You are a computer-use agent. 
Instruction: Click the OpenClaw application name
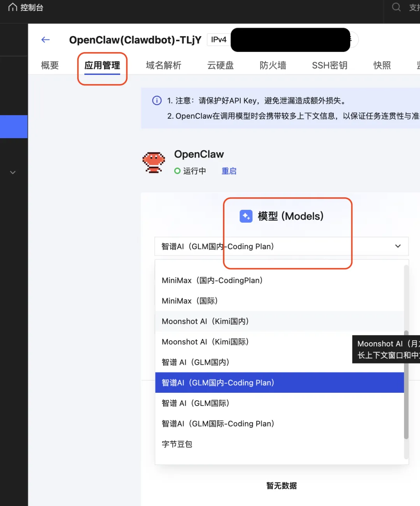(x=199, y=154)
